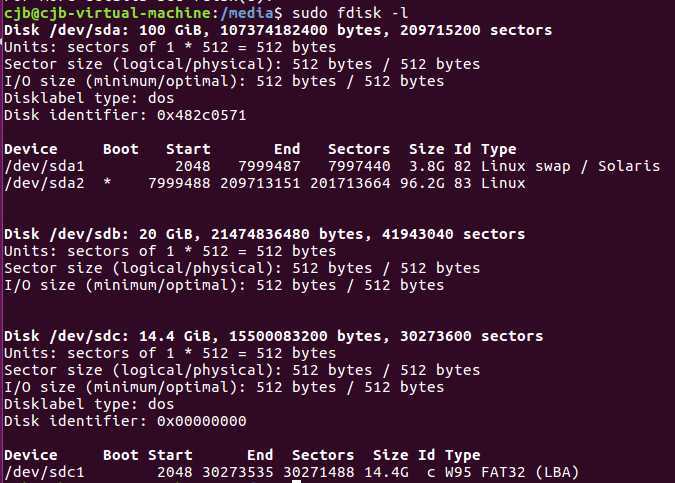Click the 14.4G size value
This screenshot has width=675, height=483.
[386, 472]
